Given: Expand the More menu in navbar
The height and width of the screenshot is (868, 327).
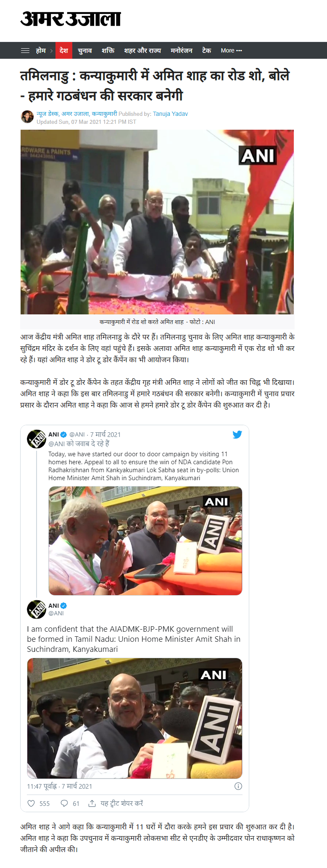Looking at the screenshot, I should point(231,50).
